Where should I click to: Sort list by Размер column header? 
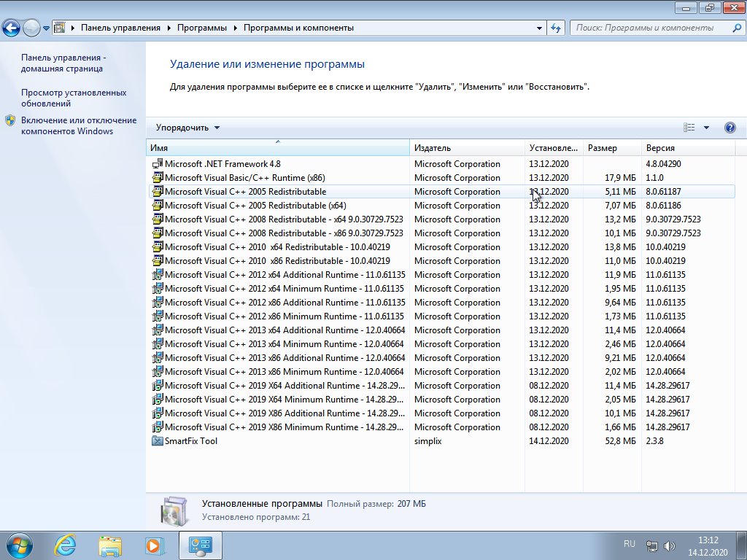(x=611, y=148)
